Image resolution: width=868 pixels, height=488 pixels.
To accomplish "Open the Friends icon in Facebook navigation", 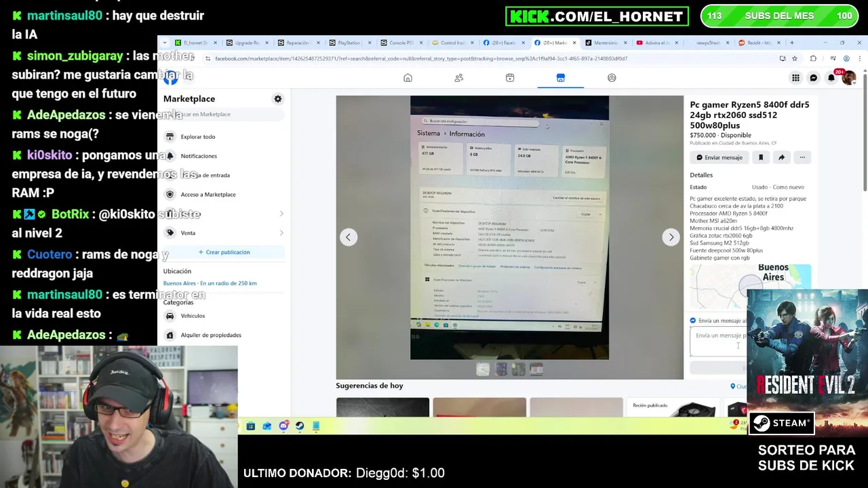I will coord(459,78).
